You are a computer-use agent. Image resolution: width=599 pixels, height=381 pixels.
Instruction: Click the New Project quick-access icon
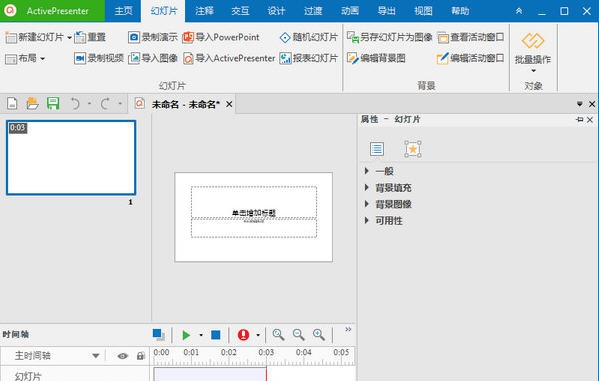[x=12, y=104]
